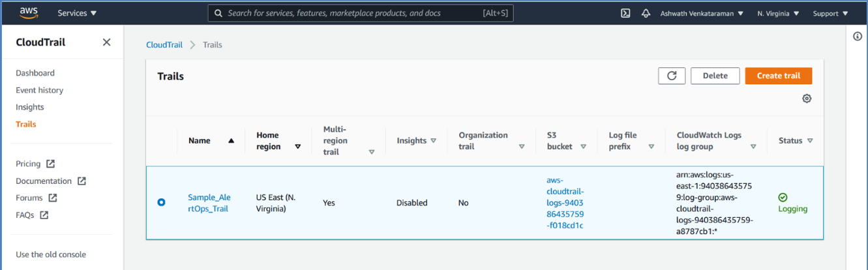Open the info panel icon
868x270 pixels.
click(857, 37)
